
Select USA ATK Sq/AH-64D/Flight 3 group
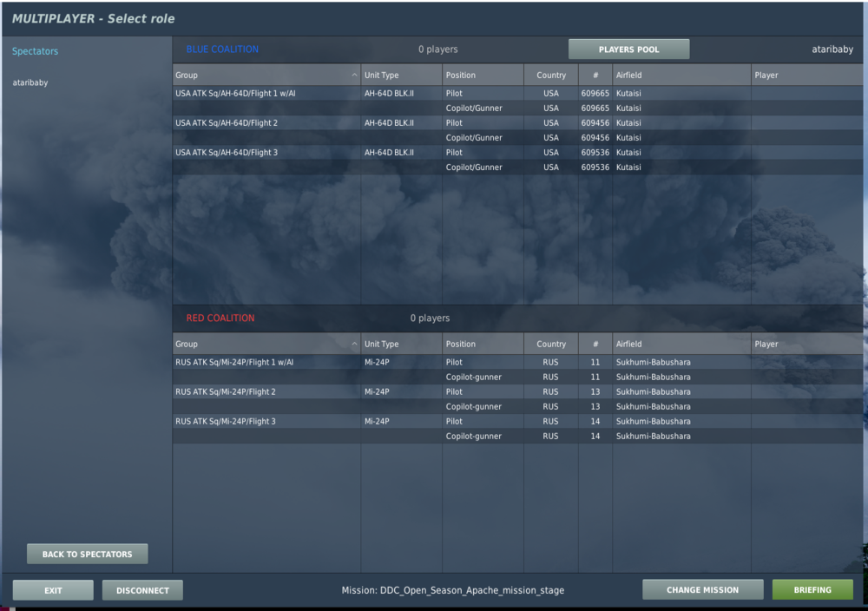click(227, 152)
